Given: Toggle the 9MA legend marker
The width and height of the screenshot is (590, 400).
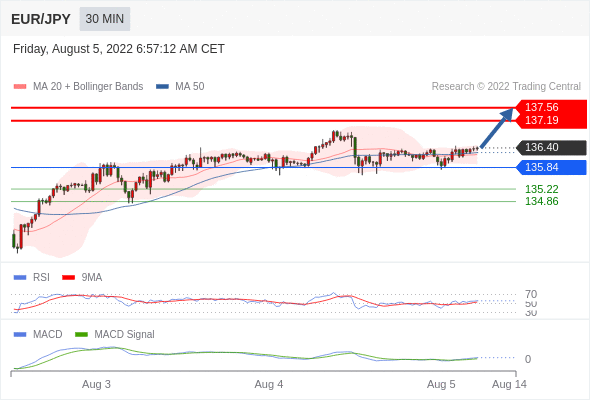Looking at the screenshot, I should coord(68,278).
